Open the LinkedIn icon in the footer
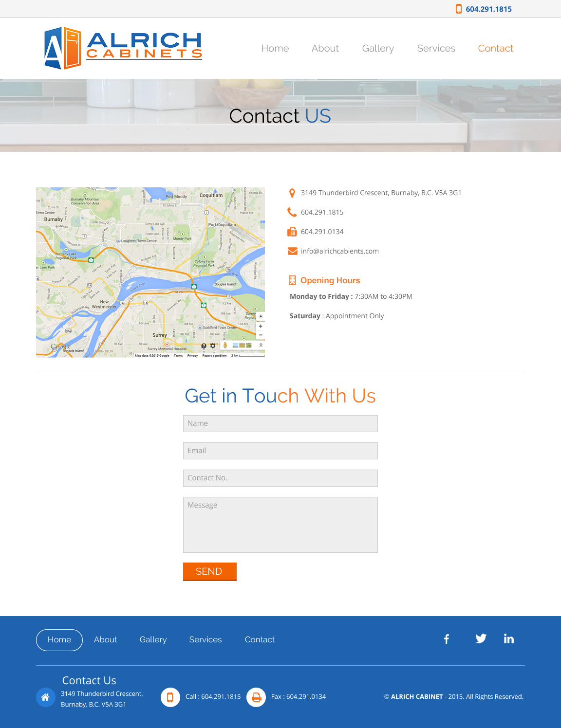Screen dimensions: 561x728 (509, 639)
